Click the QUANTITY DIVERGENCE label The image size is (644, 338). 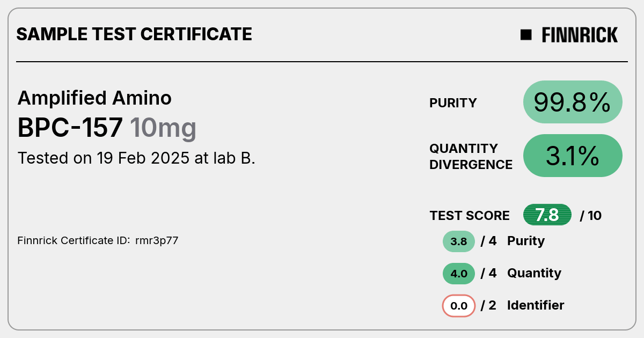(x=471, y=156)
